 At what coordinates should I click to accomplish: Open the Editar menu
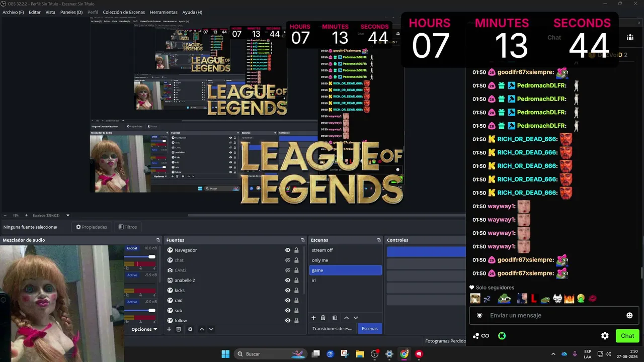point(35,12)
